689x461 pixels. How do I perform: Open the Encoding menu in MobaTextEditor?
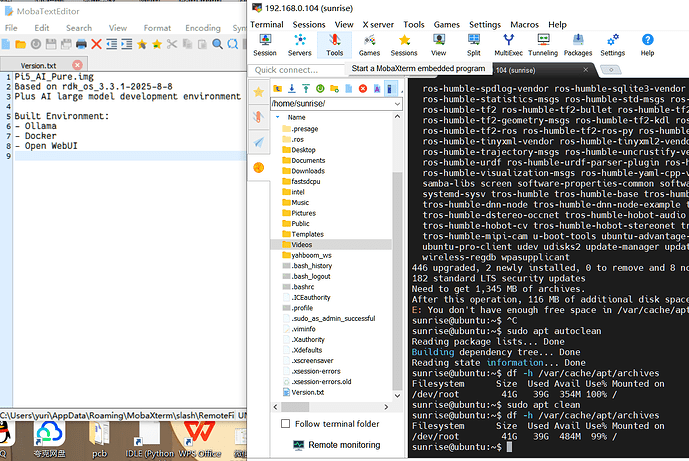pyautogui.click(x=203, y=28)
